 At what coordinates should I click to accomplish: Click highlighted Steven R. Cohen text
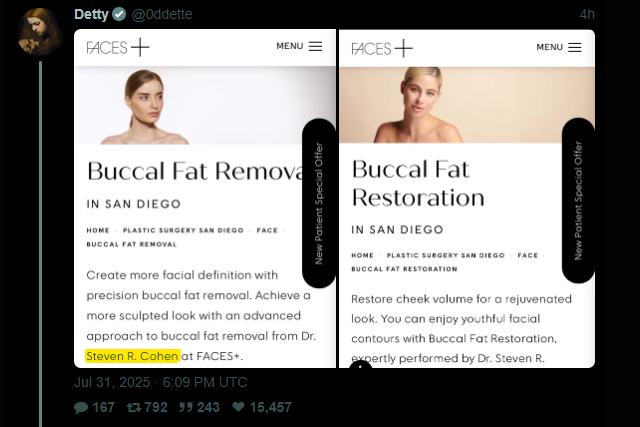click(x=132, y=356)
